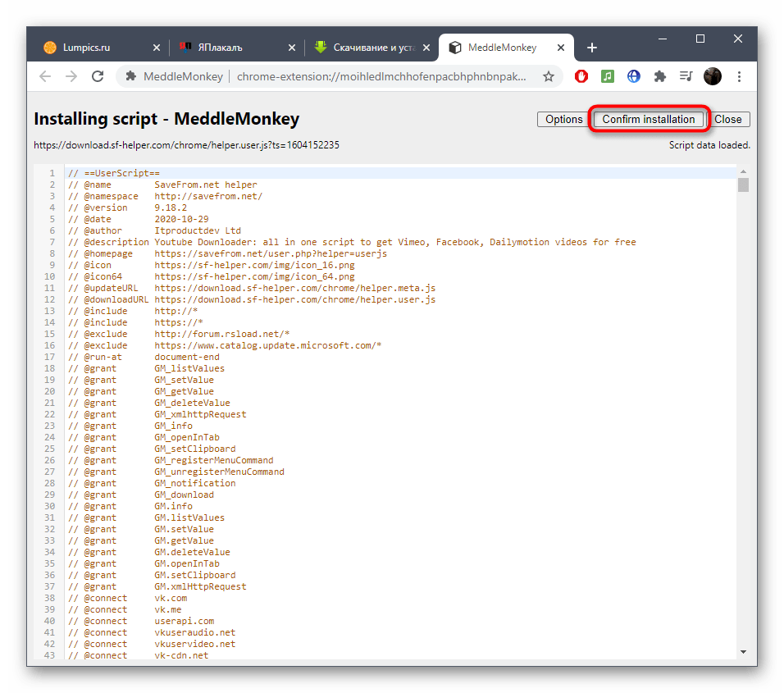Close the ЯПлакалъ tab
The image size is (784, 693).
tap(292, 48)
